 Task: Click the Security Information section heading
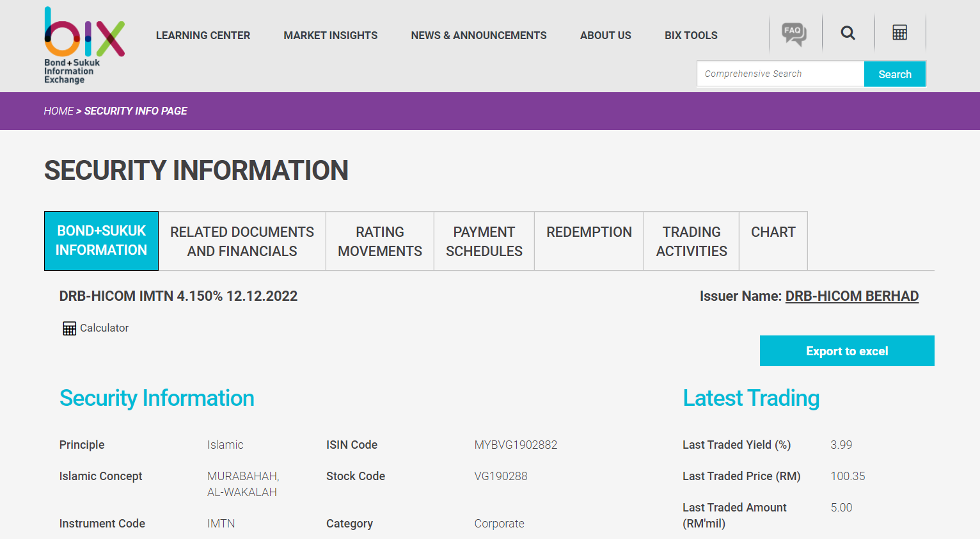tap(157, 398)
